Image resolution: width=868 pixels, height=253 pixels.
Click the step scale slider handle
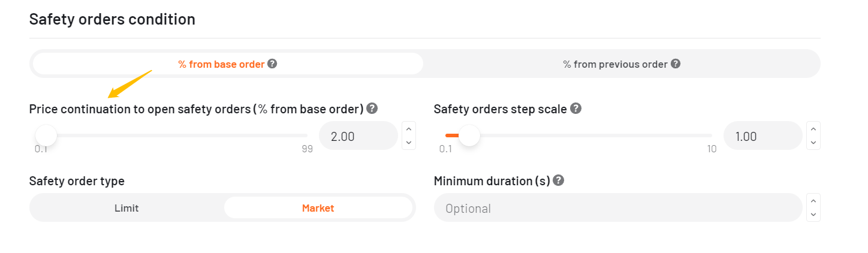pos(469,135)
